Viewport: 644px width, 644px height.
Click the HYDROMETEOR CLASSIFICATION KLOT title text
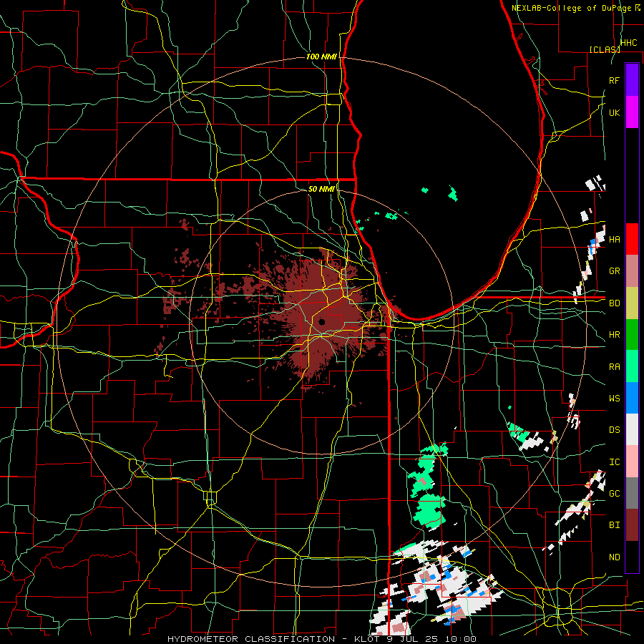point(322,639)
